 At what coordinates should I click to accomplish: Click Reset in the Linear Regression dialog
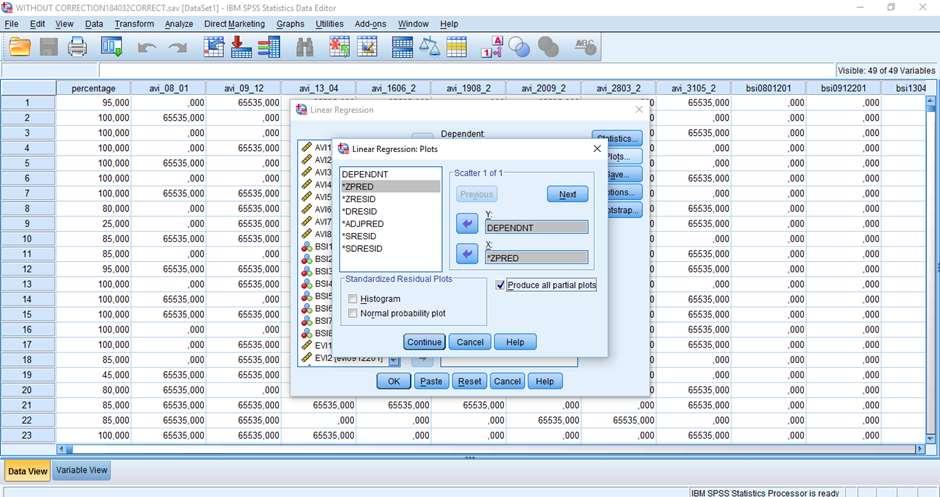click(x=469, y=381)
